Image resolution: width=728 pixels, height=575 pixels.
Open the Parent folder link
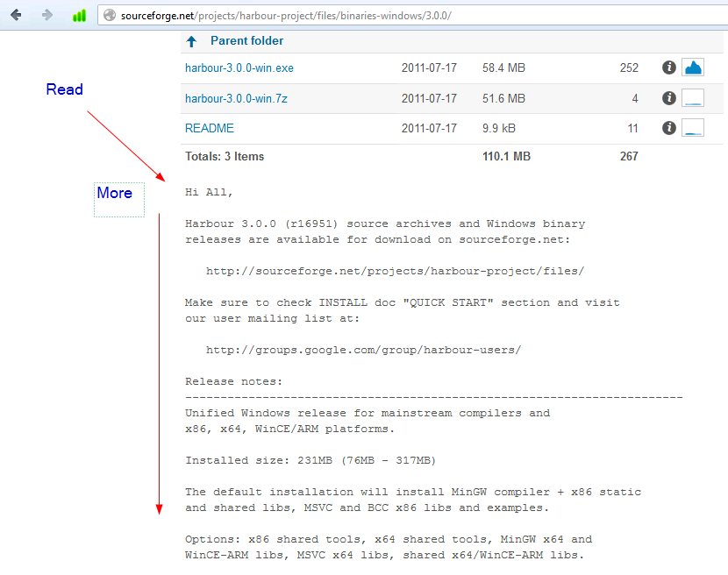[246, 41]
